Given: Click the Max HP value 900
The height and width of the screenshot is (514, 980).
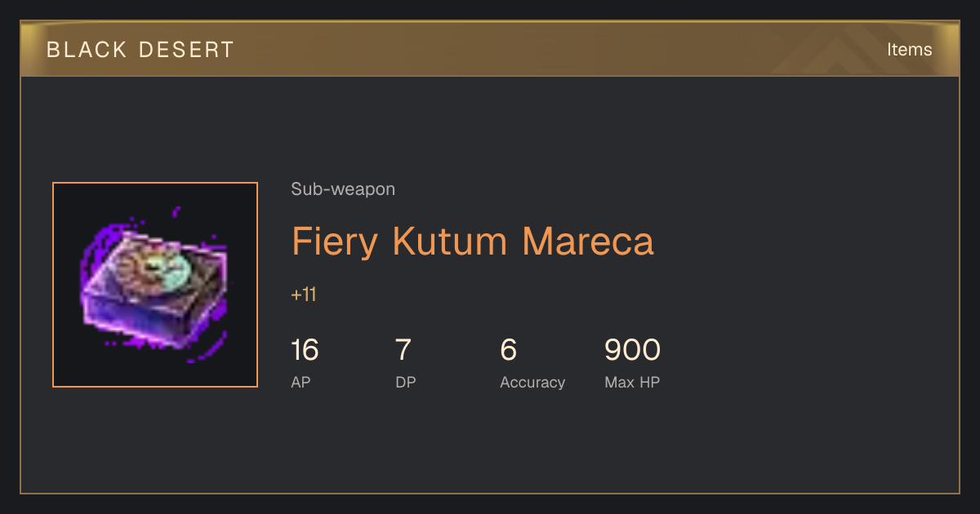Looking at the screenshot, I should [x=632, y=350].
